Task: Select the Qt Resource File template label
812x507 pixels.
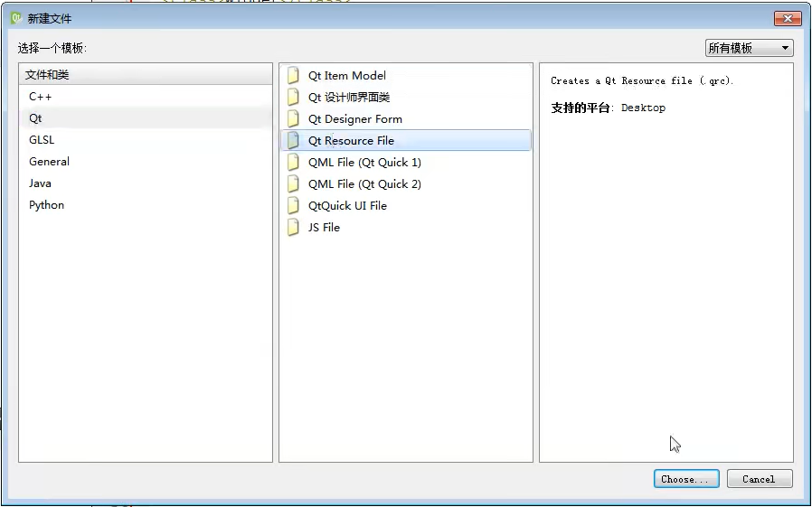Action: (351, 141)
